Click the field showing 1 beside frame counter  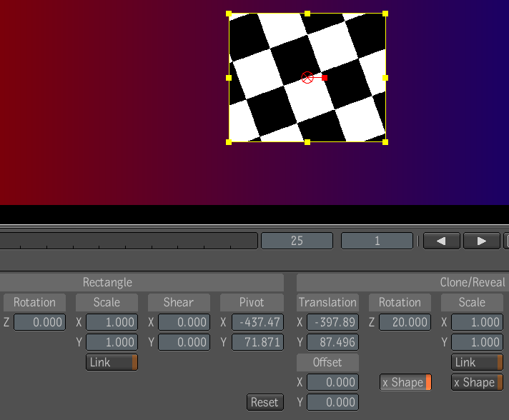point(377,241)
